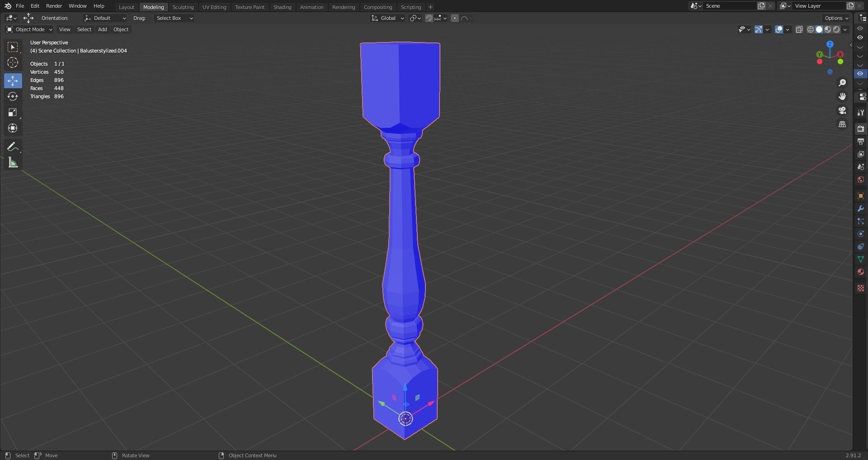The image size is (868, 460).
Task: Switch to Solid viewport shading
Action: (819, 29)
